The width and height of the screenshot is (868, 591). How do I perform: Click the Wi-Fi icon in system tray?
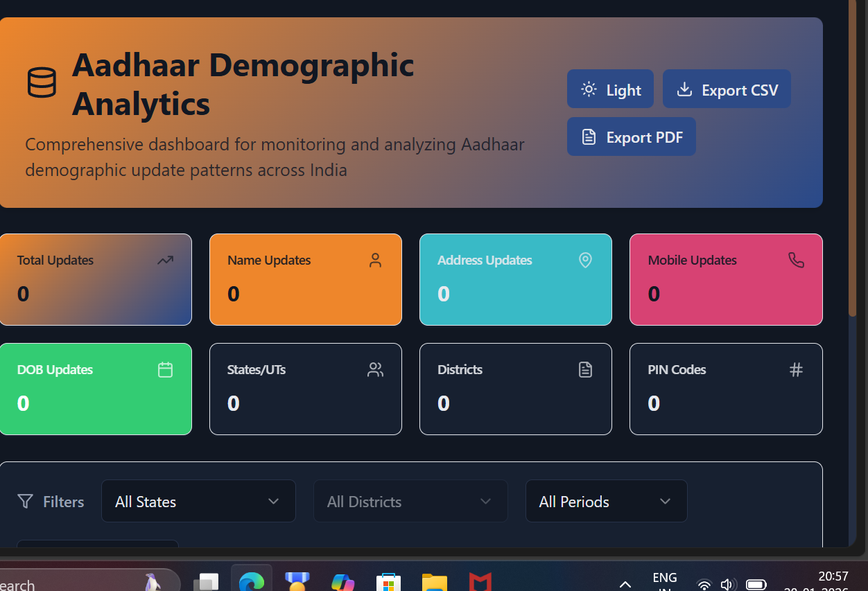tap(704, 584)
